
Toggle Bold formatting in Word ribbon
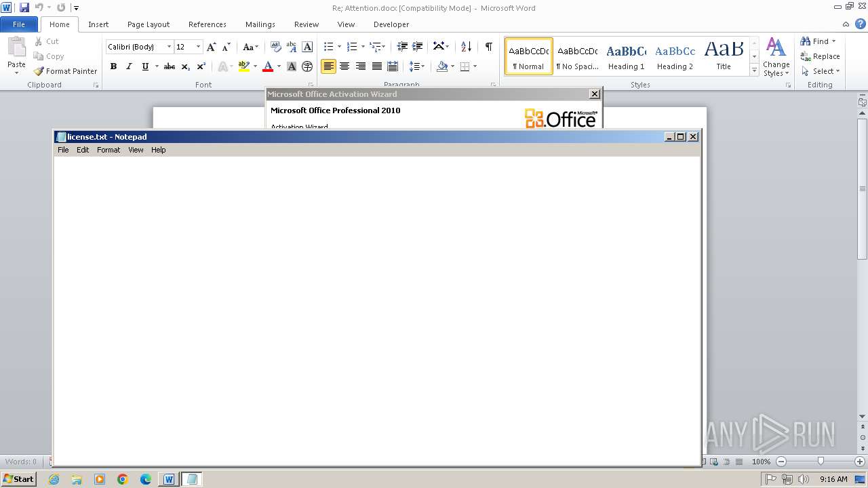click(113, 66)
